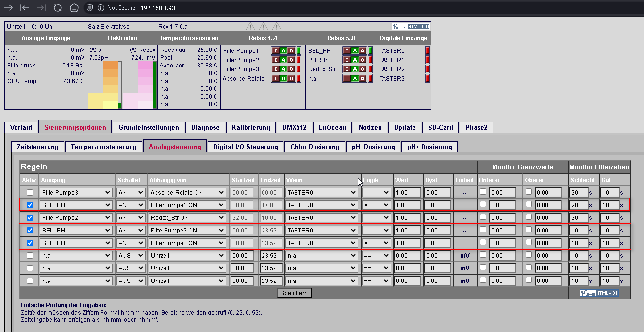Click the browser home icon
Screen dimensions: 644x332
pyautogui.click(x=73, y=8)
